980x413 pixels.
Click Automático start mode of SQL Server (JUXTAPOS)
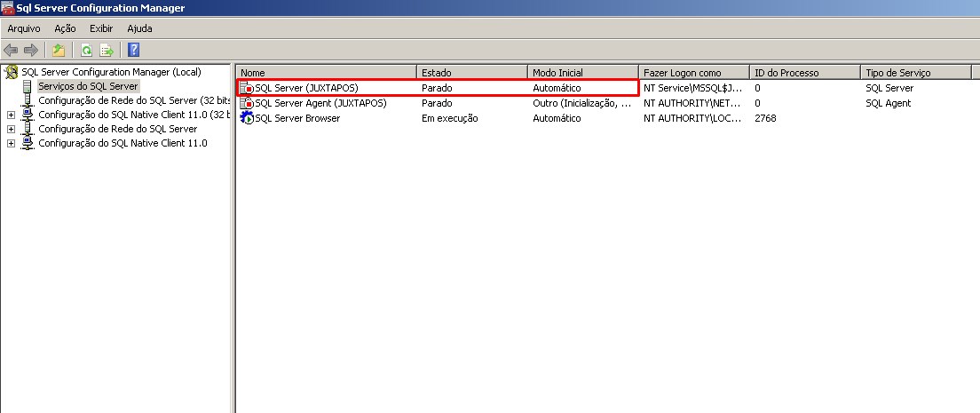pos(557,88)
